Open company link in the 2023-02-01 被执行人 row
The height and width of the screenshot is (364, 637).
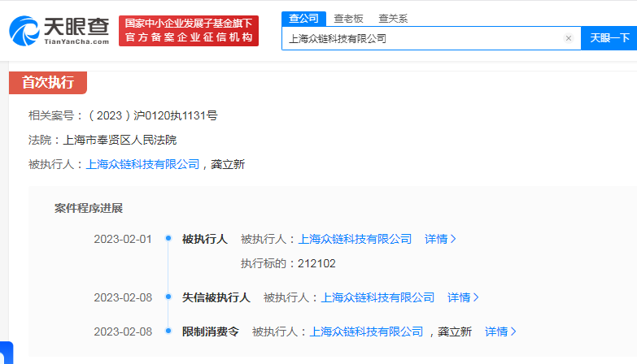(x=355, y=239)
